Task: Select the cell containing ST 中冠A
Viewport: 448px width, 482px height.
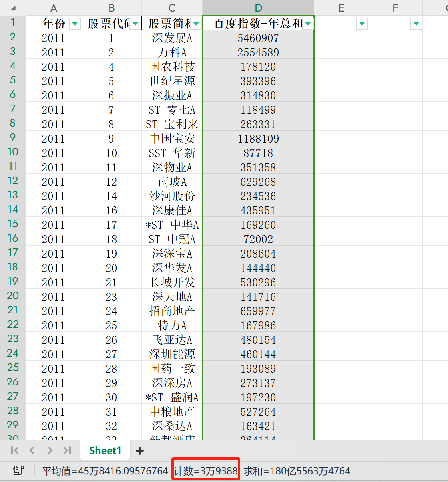Action: (172, 239)
